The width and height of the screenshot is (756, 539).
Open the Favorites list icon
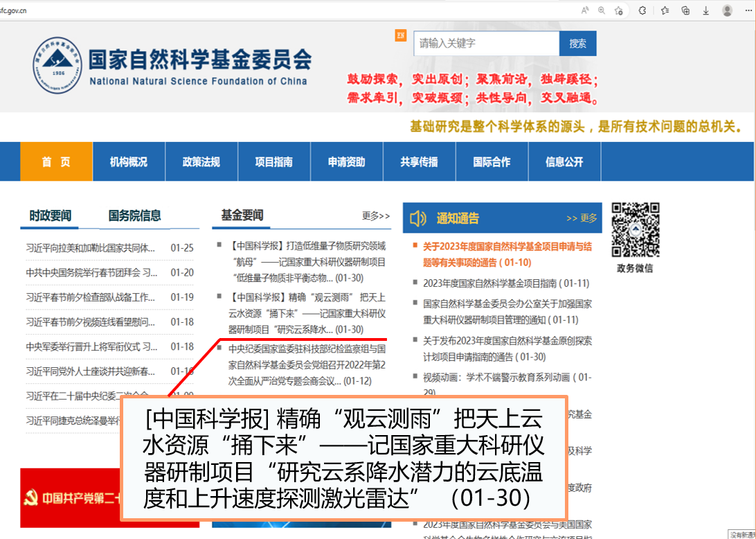665,10
